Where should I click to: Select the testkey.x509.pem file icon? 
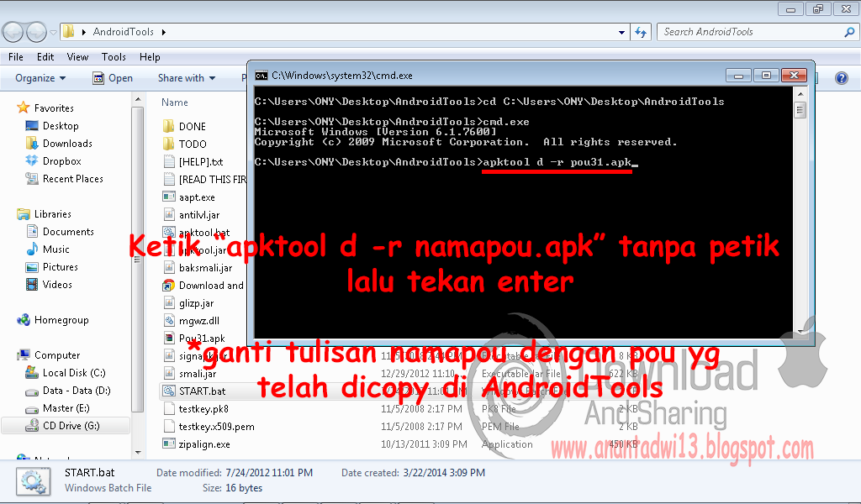coord(169,426)
